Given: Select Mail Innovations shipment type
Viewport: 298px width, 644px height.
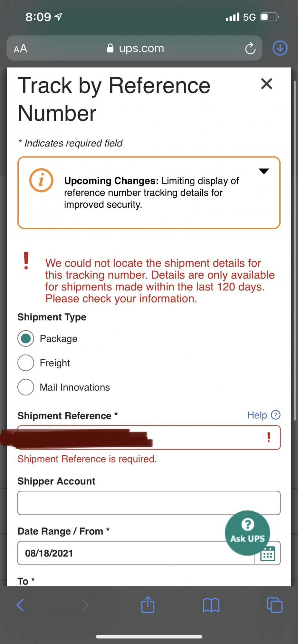Looking at the screenshot, I should (26, 387).
